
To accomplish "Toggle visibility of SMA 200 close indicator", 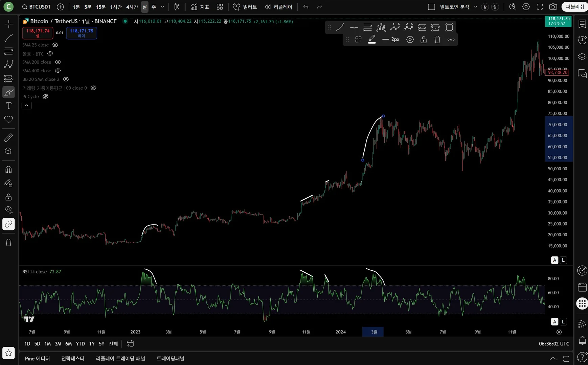I will [x=58, y=62].
